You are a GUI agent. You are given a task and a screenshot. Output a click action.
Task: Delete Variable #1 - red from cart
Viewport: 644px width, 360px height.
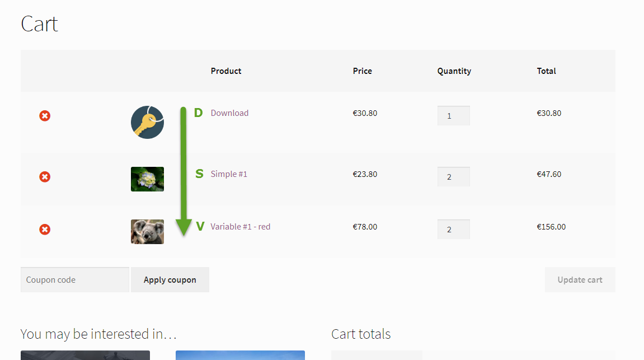tap(45, 230)
